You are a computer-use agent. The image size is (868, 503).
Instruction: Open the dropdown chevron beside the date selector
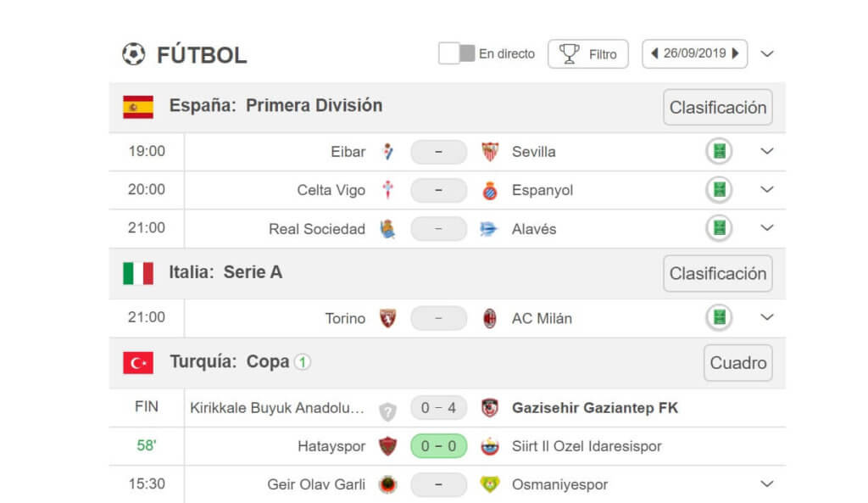click(x=767, y=53)
